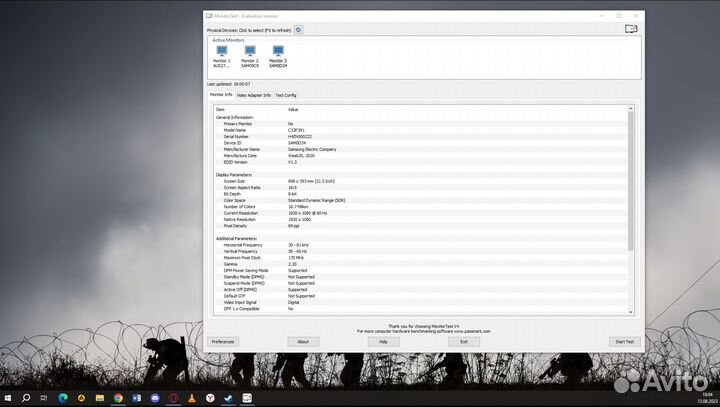Select the Default GTF row
Screen dimensions: 720x407
421,296
